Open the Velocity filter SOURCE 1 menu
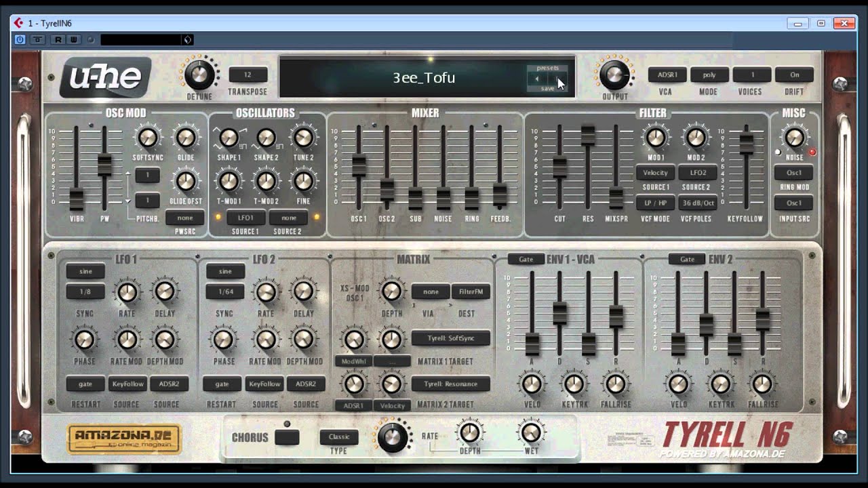The height and width of the screenshot is (488, 868). tap(655, 173)
